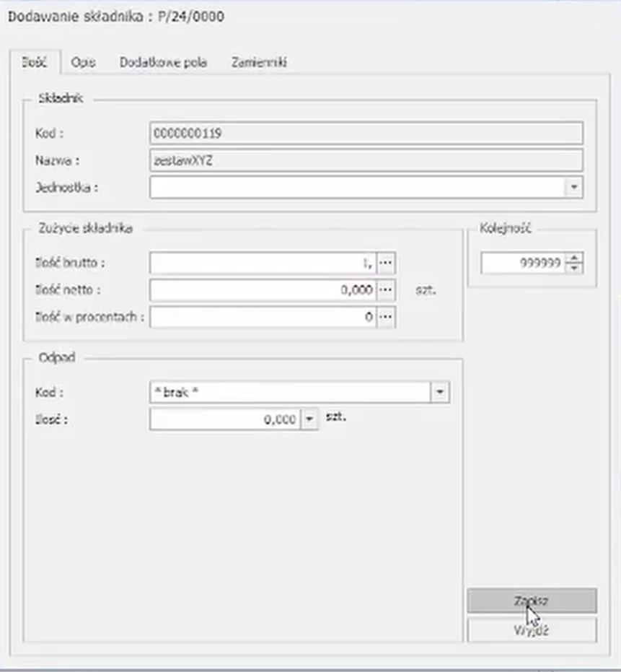
Task: Click the Kolejność value field
Action: tap(524, 263)
